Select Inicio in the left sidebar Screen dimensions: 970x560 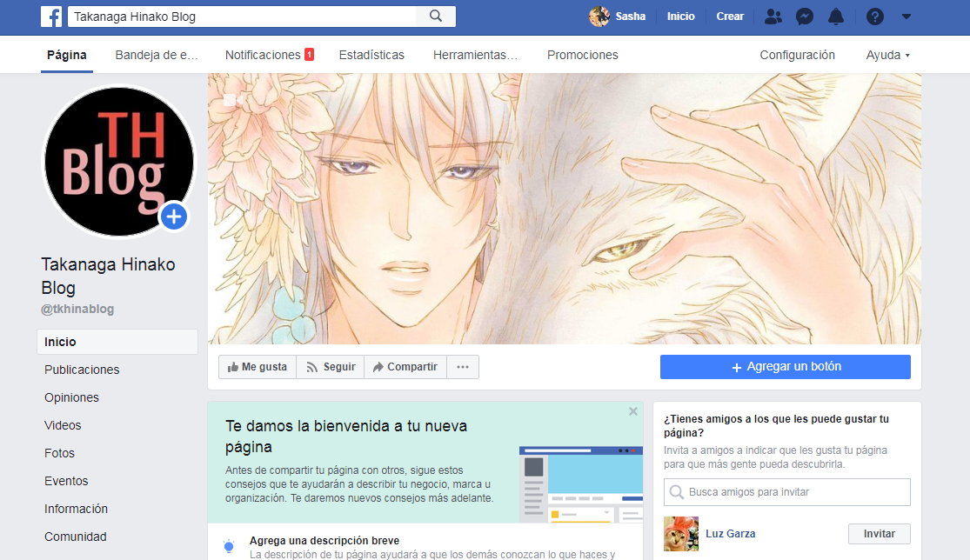point(117,342)
